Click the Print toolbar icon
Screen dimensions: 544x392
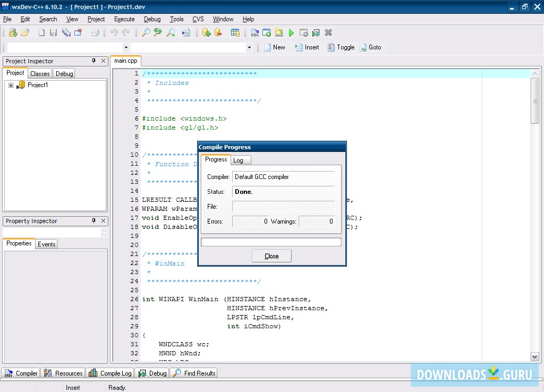tap(95, 32)
